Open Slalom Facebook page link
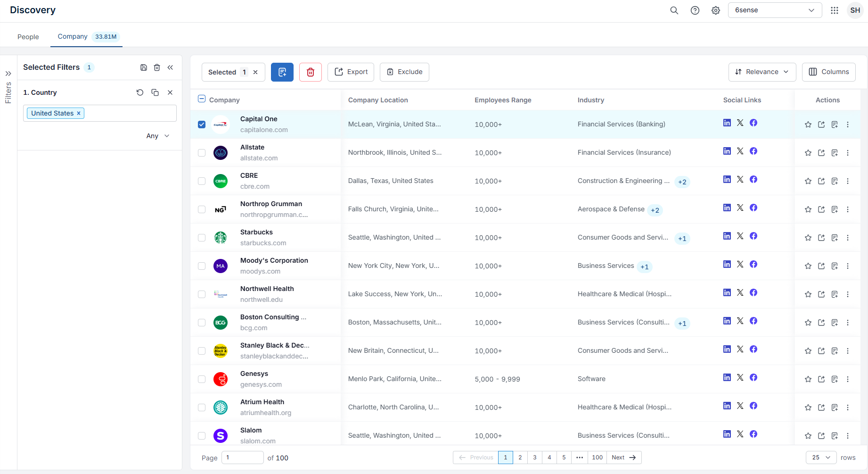The height and width of the screenshot is (474, 868). (x=753, y=434)
